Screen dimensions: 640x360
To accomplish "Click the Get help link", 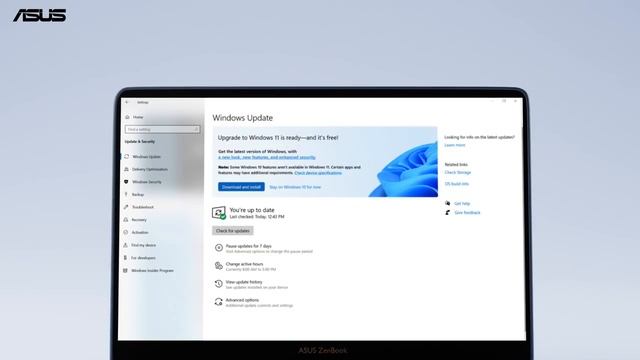I will coord(462,204).
